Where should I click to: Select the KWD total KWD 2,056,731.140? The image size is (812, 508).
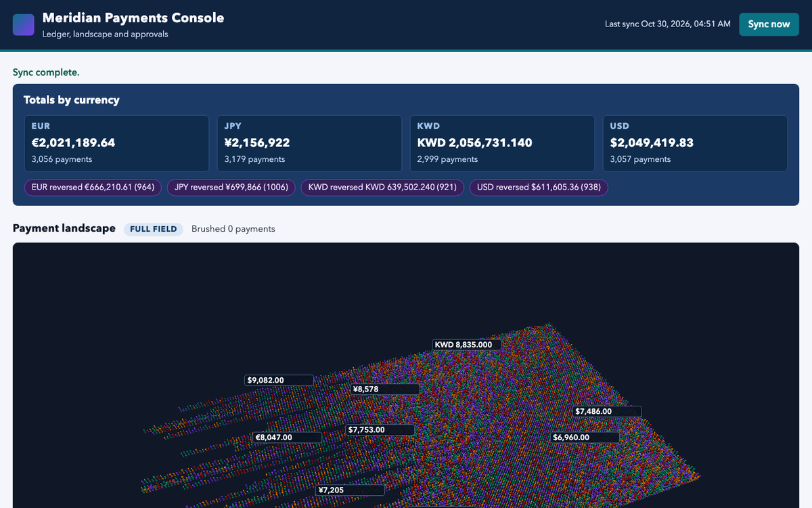coord(475,143)
